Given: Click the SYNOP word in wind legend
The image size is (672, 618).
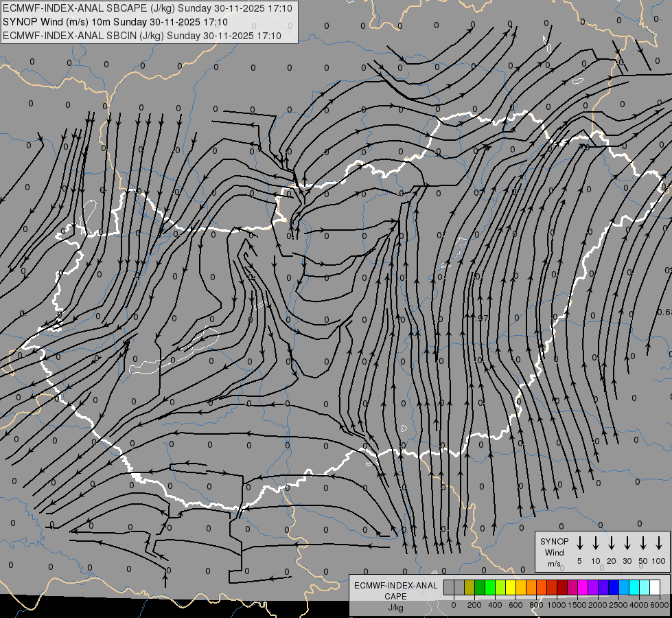Looking at the screenshot, I should point(554,541).
